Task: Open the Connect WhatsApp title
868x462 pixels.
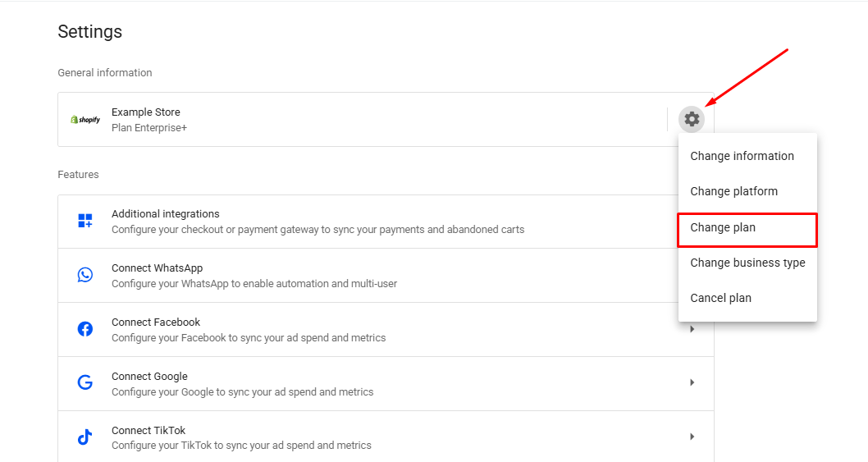Action: 157,268
